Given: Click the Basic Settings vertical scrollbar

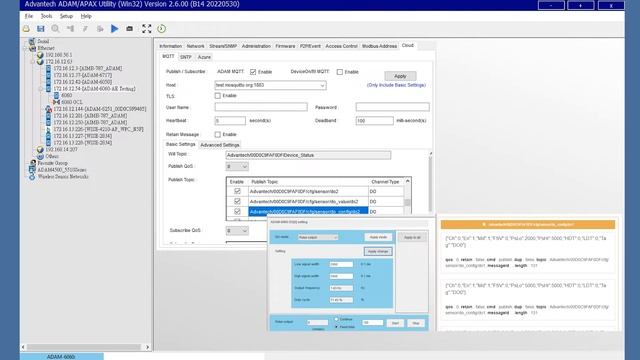Looking at the screenshot, I should [430, 182].
